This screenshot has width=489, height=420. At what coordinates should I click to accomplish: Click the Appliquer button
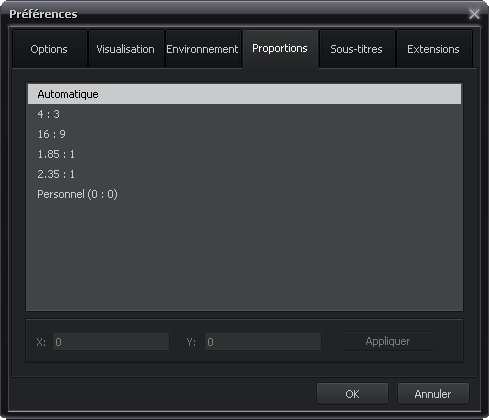pos(388,341)
